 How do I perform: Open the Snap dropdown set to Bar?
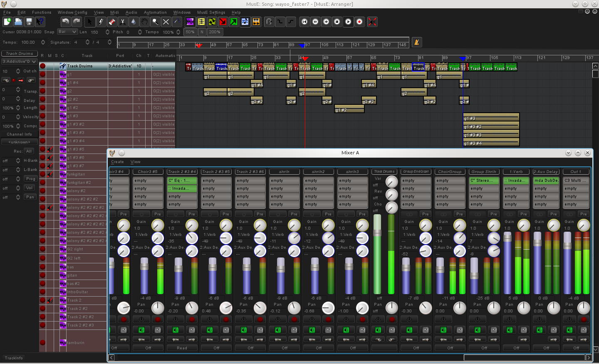[x=67, y=32]
